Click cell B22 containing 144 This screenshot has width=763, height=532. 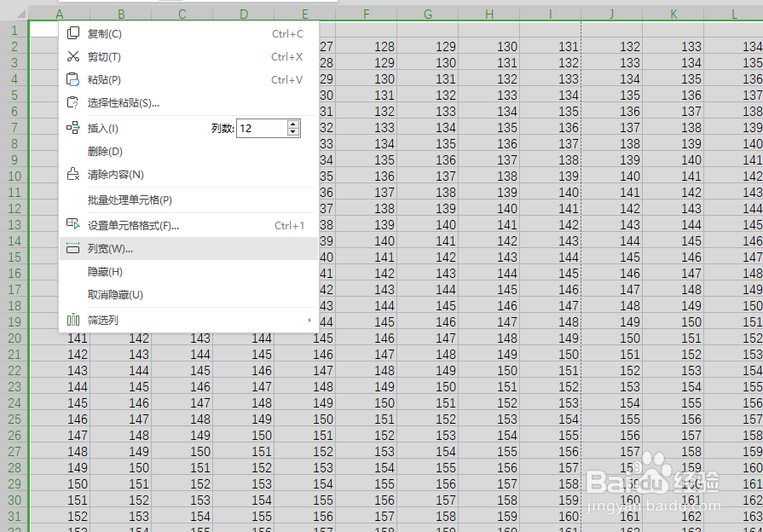[x=121, y=370]
